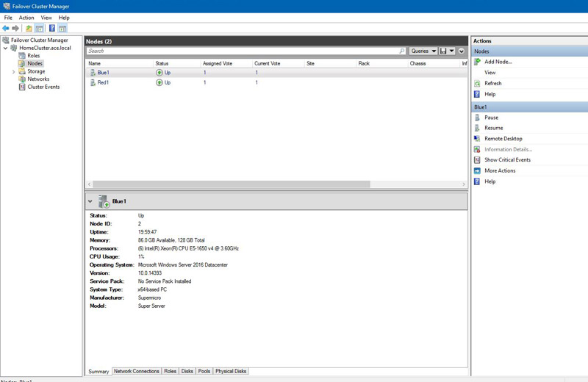Click the horizontal scrollbar of node list
Screen dimensions: 588x382
(x=232, y=184)
